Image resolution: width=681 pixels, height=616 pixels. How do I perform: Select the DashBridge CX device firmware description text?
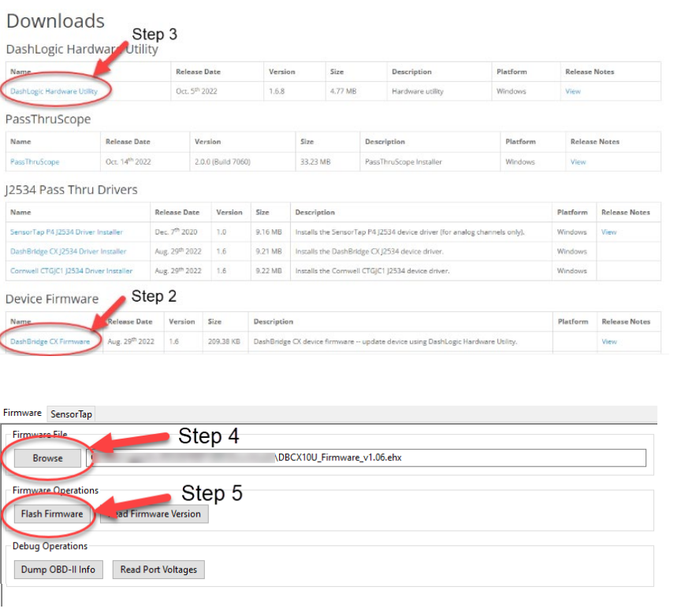click(x=385, y=342)
